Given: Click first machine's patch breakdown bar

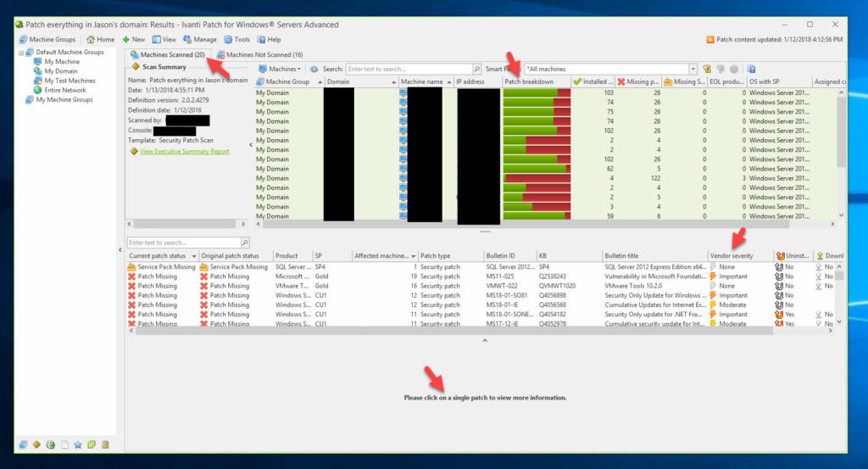Looking at the screenshot, I should tap(537, 92).
